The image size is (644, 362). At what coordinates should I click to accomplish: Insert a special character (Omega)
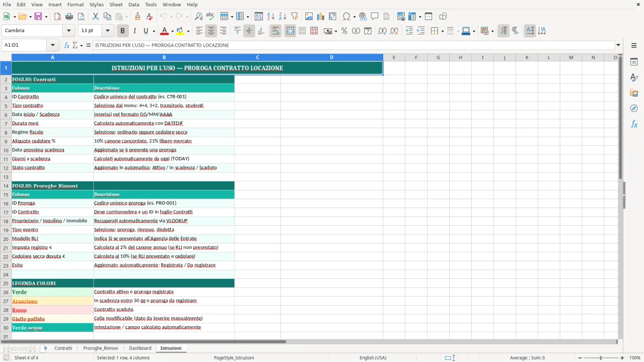[346, 17]
